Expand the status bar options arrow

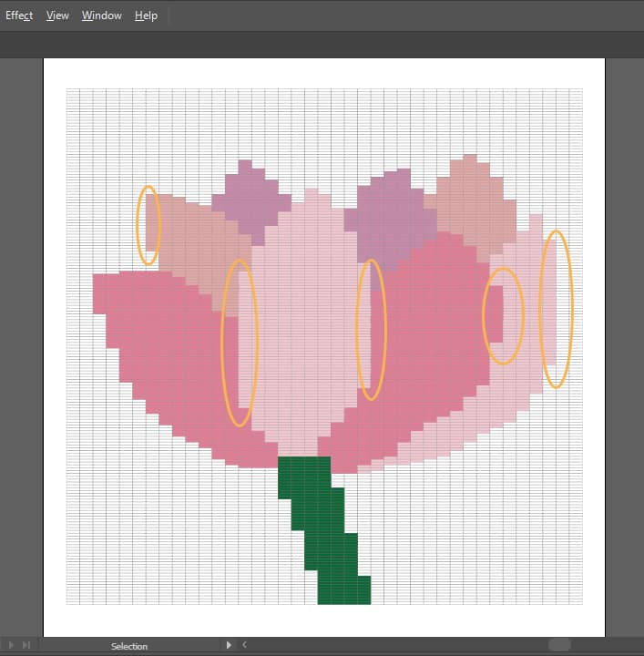(x=229, y=645)
